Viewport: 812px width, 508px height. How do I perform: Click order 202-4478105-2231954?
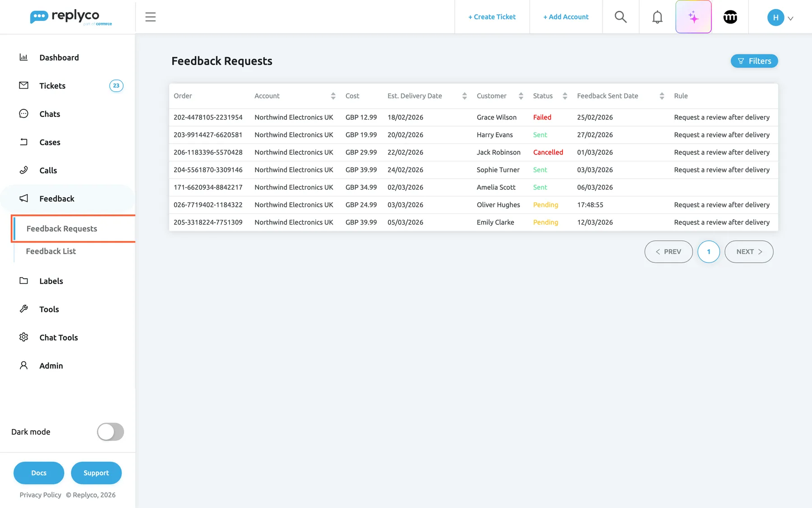pos(208,117)
